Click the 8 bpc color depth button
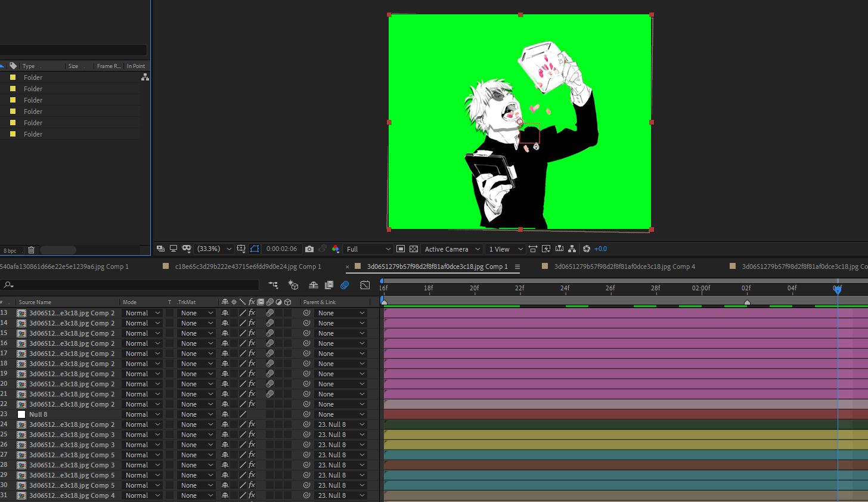The width and height of the screenshot is (868, 502). coord(10,250)
